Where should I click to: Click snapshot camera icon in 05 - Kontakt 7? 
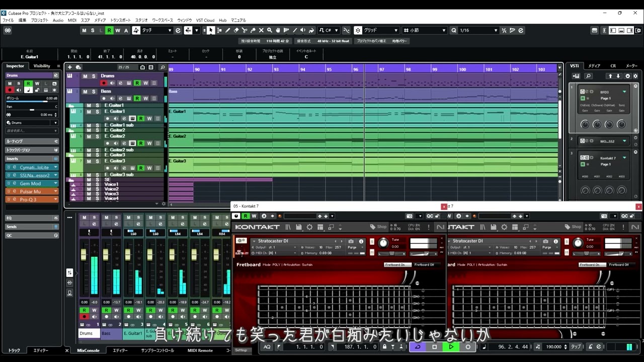point(351,241)
